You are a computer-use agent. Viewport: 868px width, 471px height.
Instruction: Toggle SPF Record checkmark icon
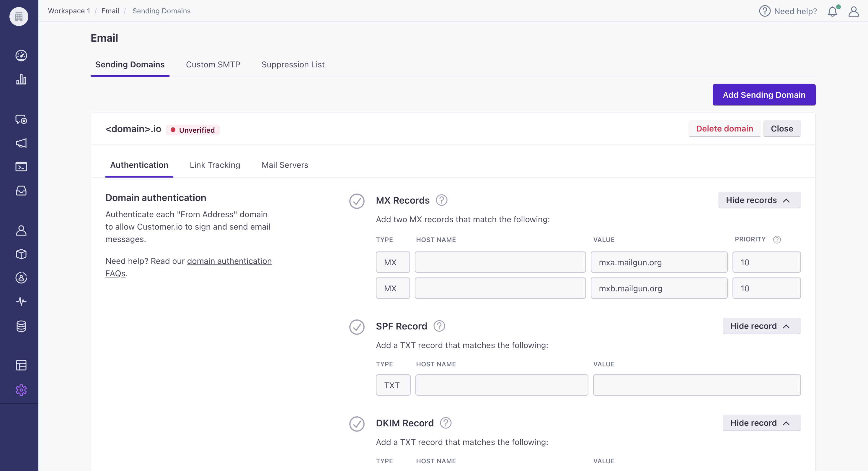pos(356,326)
